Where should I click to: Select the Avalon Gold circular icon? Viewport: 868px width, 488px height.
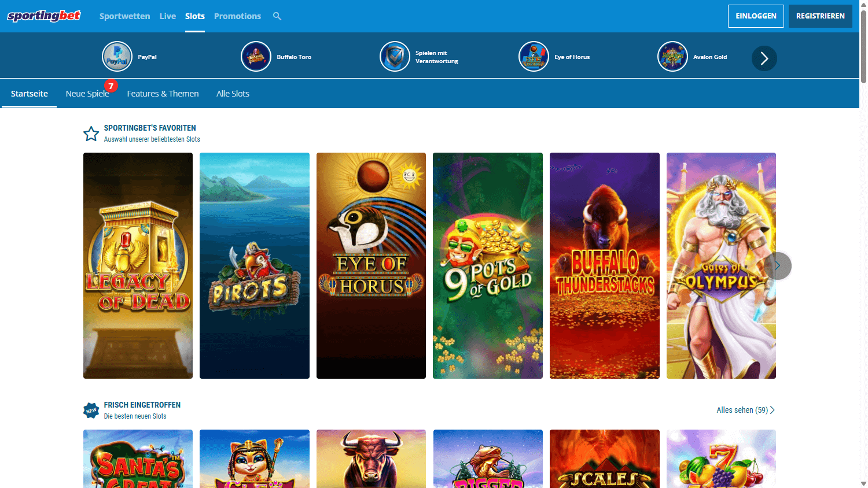[672, 56]
